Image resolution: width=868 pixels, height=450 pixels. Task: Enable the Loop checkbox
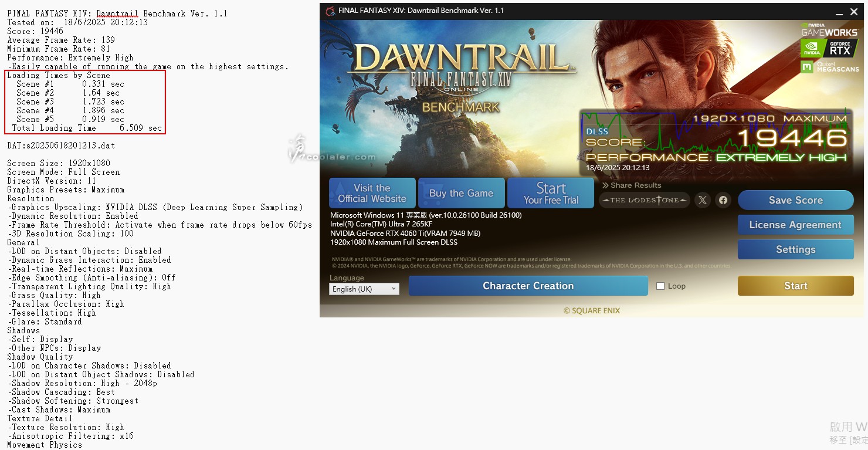tap(660, 286)
